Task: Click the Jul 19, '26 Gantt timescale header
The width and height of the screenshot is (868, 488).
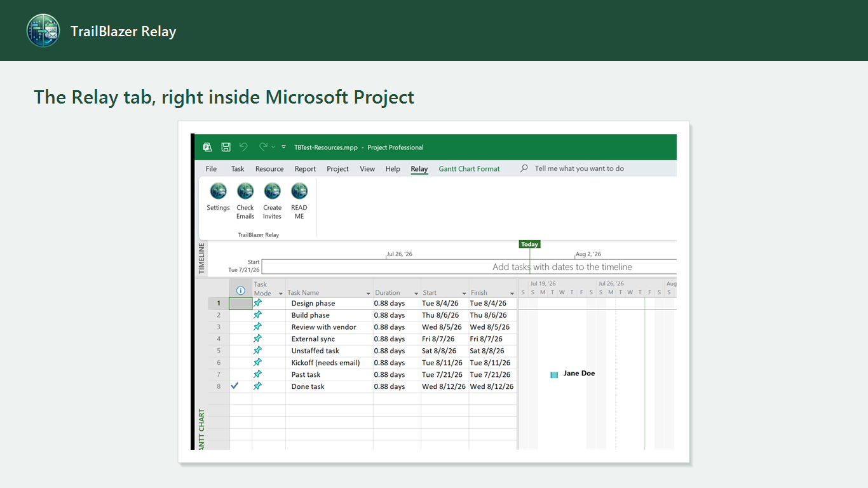Action: tap(543, 283)
